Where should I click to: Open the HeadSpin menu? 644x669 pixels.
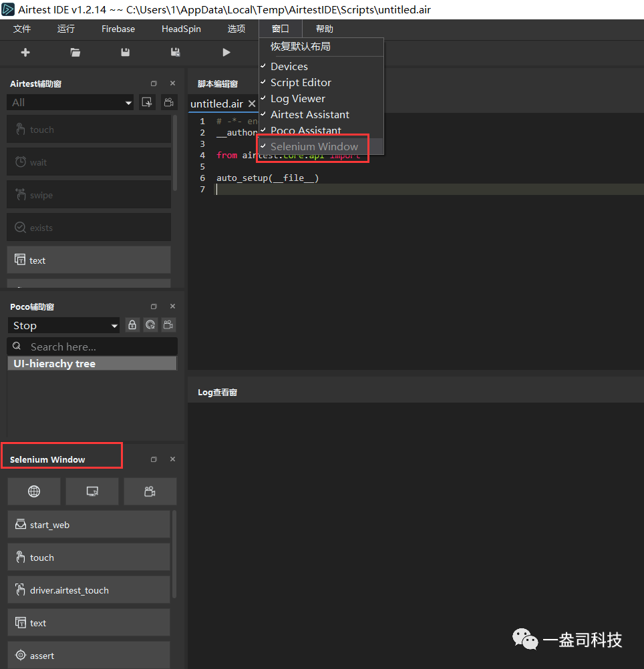coord(181,29)
